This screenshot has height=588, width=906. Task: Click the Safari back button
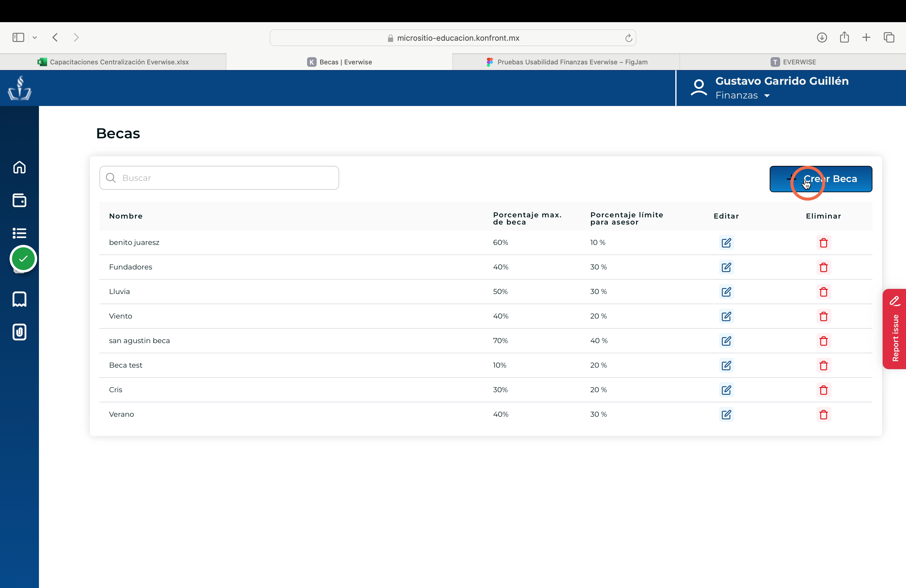pyautogui.click(x=55, y=37)
